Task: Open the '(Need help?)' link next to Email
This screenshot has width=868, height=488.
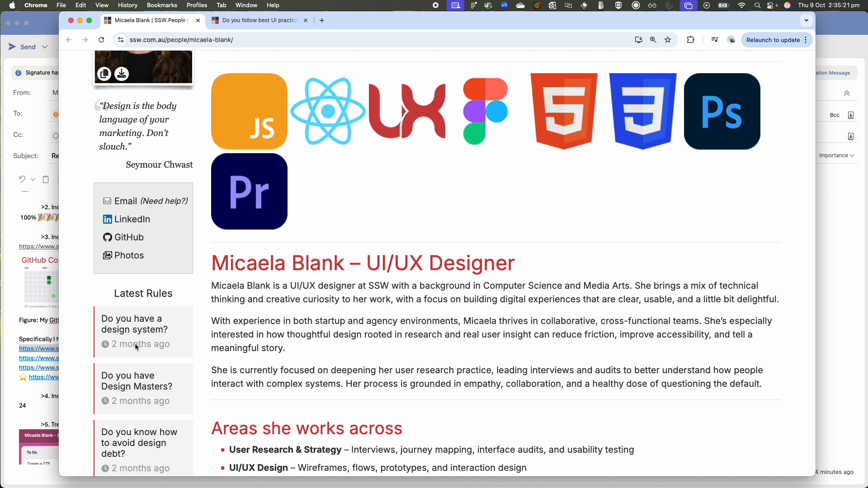Action: 164,201
